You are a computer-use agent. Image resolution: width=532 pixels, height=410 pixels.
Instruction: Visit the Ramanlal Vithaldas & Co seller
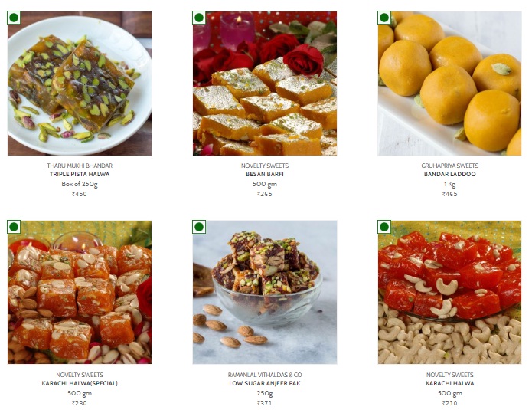pos(265,375)
